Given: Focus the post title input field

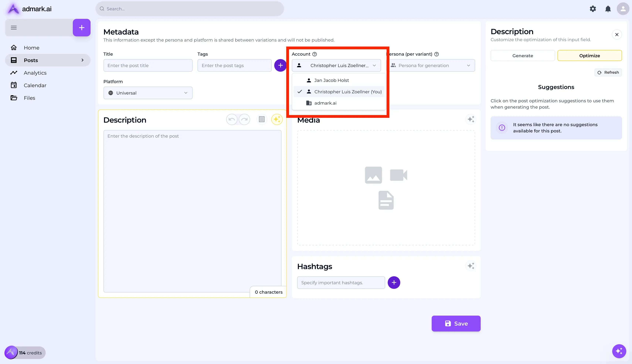Looking at the screenshot, I should 148,66.
